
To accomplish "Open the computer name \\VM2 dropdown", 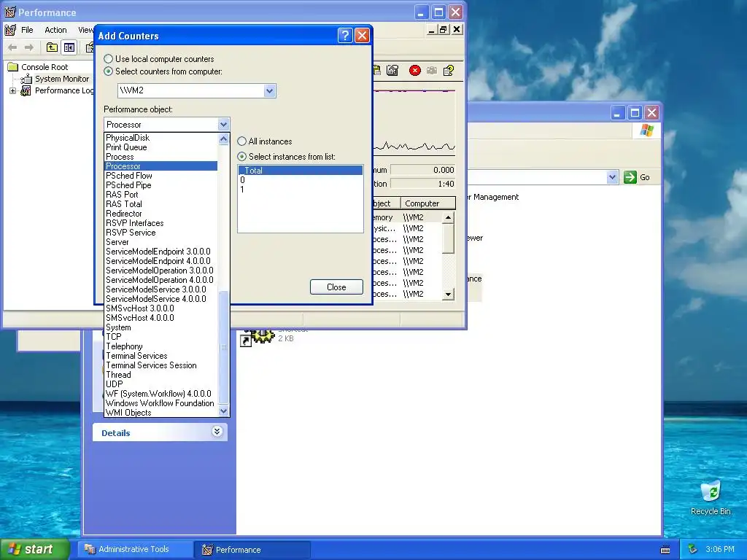I will 270,90.
